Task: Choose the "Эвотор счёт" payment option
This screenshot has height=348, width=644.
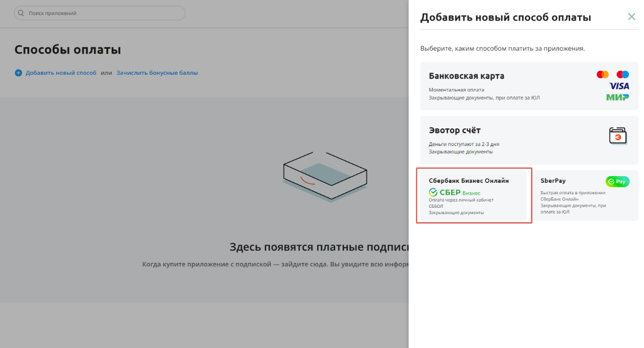Action: (529, 140)
